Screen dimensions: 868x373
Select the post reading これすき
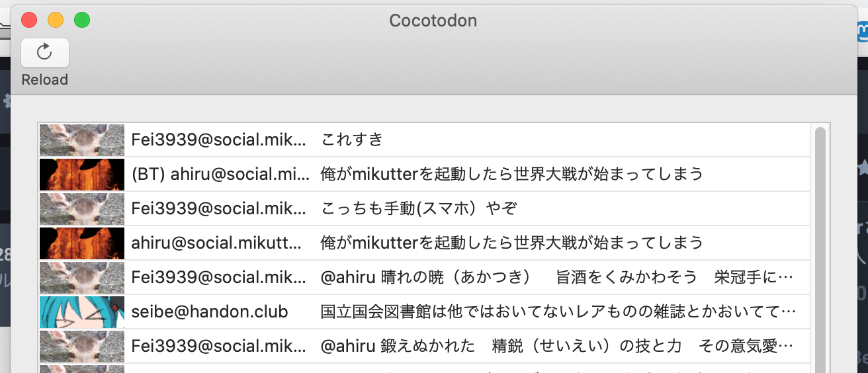coord(352,140)
